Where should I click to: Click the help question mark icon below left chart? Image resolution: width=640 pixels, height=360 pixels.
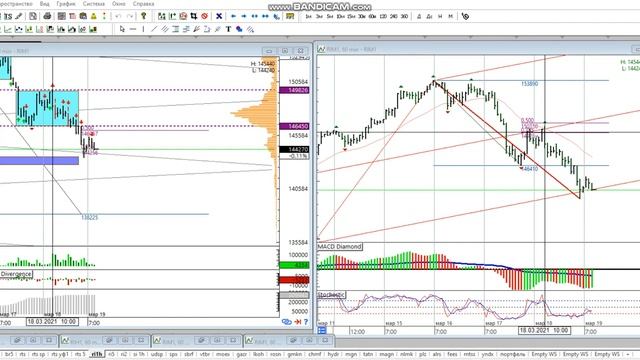click(306, 322)
